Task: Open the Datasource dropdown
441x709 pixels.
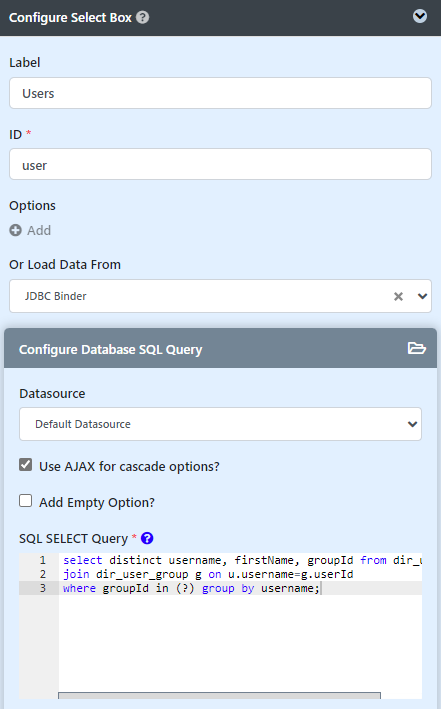Action: pyautogui.click(x=220, y=424)
